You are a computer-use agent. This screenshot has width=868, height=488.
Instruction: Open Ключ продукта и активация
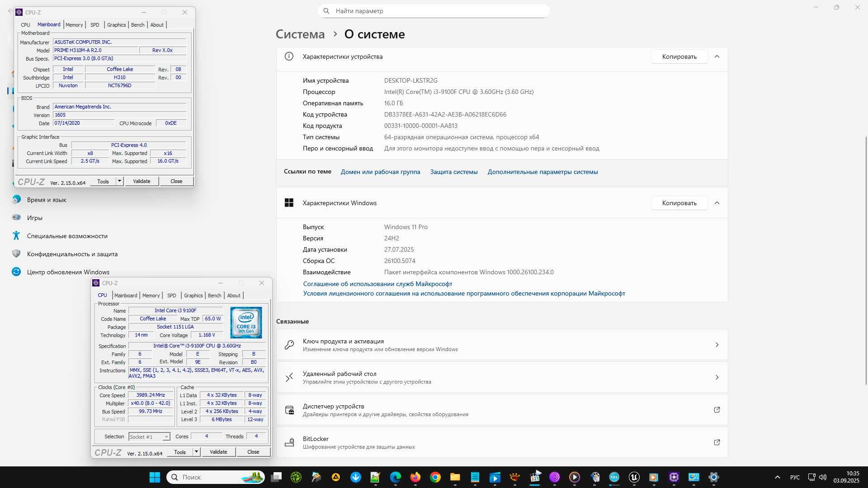(x=502, y=345)
